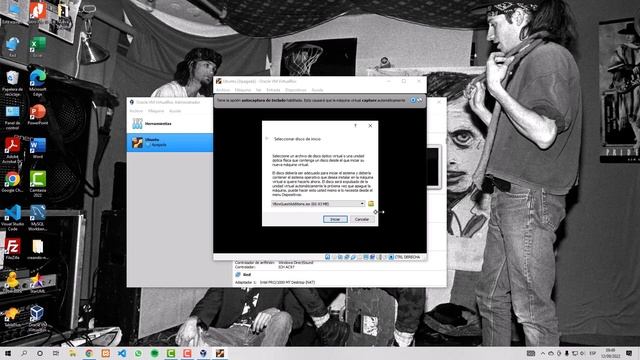Click Cancelar in the boot disk dialog

[x=362, y=219]
